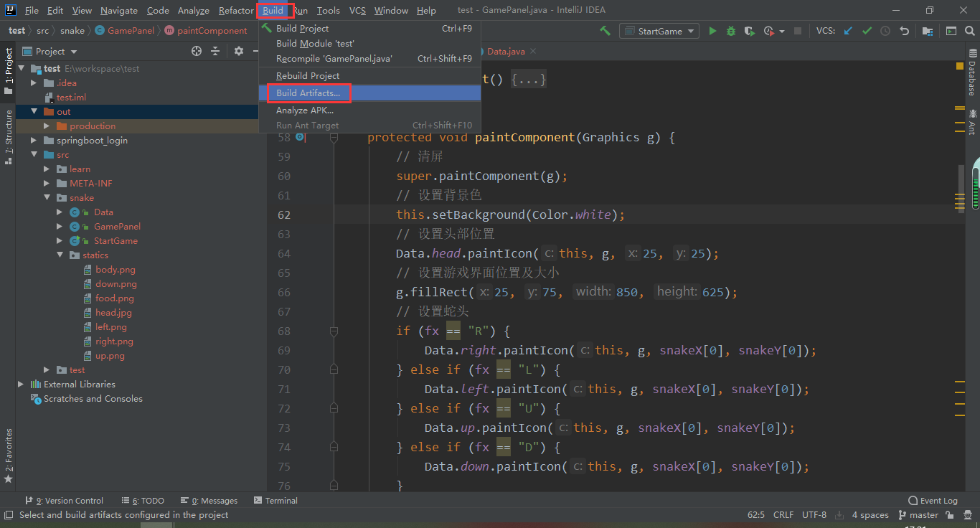Viewport: 980px width, 528px height.
Task: Collapse the statics folder node
Action: 60,255
